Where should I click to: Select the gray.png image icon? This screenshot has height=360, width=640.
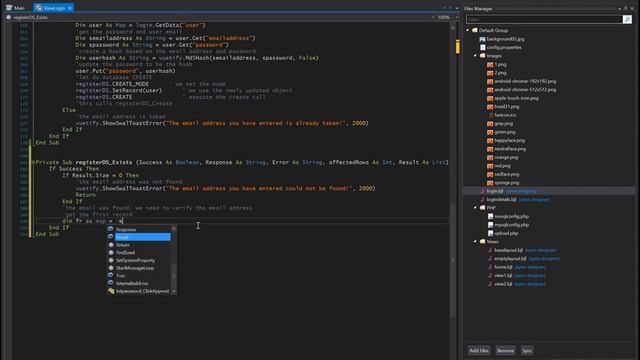coord(490,124)
